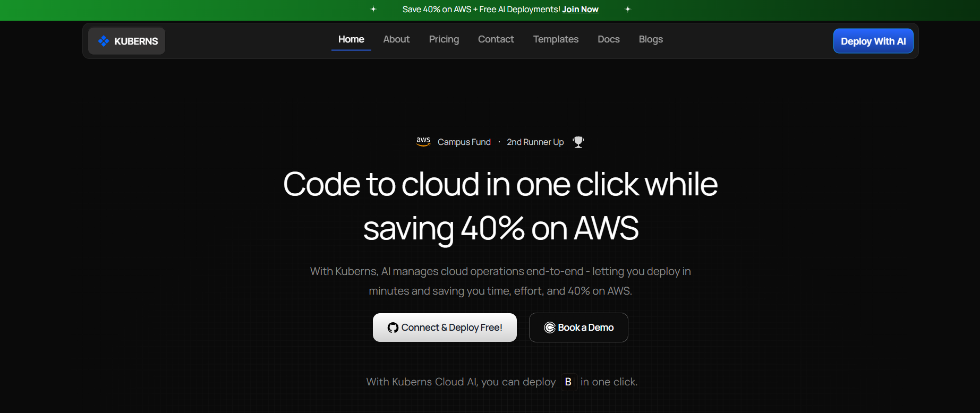980x413 pixels.
Task: Click the Kuberns diamond logo icon
Action: (104, 41)
